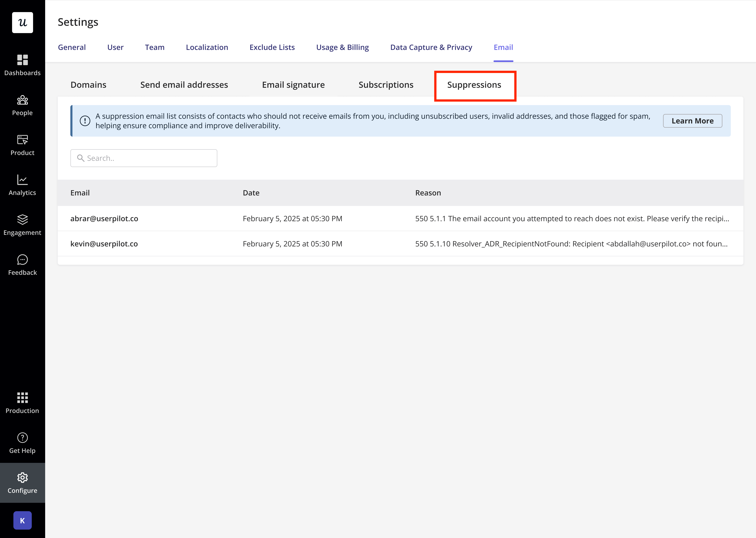Open the Localization tab

(207, 47)
